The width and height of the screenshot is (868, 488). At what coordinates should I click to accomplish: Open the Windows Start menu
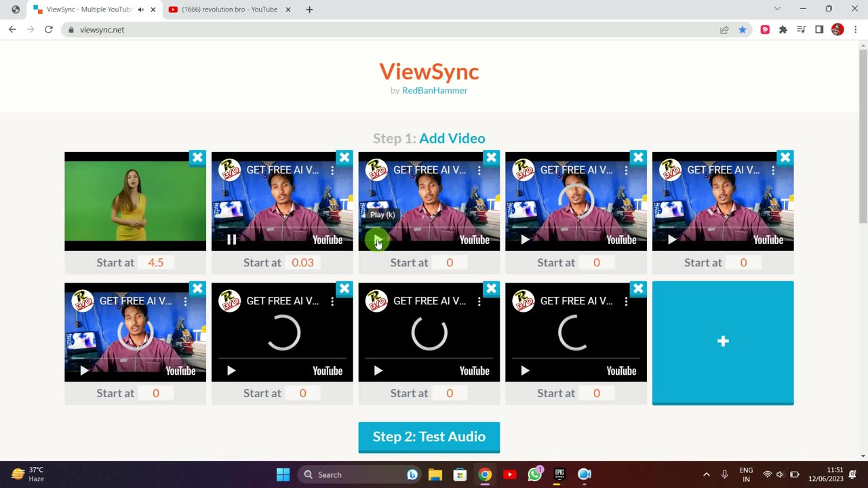(x=283, y=474)
